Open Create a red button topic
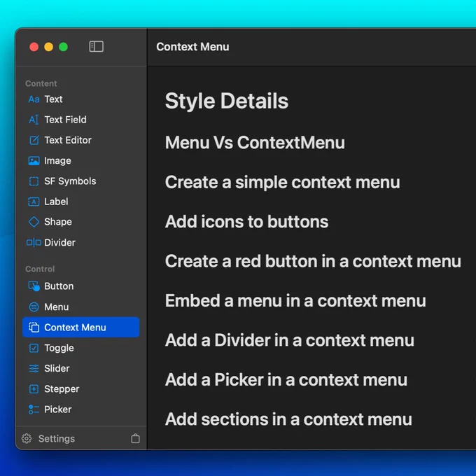The height and width of the screenshot is (476, 476). tap(313, 261)
